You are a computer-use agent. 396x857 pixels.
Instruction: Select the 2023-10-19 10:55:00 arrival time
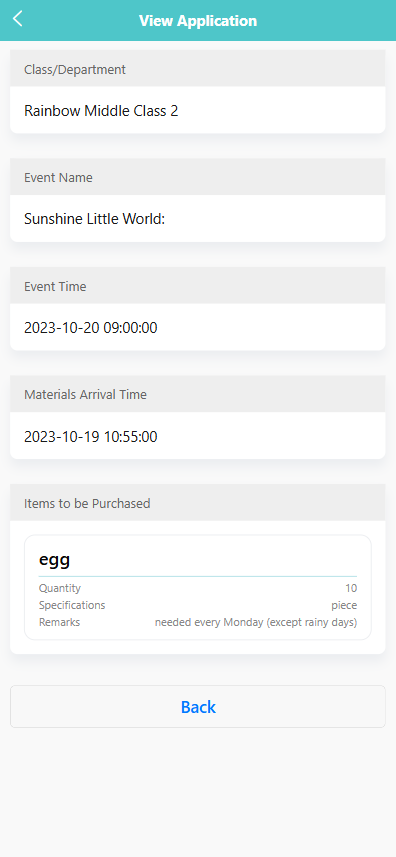91,437
